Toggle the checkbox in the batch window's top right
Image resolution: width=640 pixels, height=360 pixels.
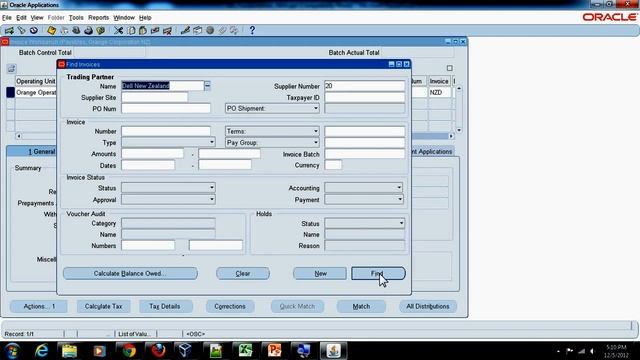click(449, 68)
